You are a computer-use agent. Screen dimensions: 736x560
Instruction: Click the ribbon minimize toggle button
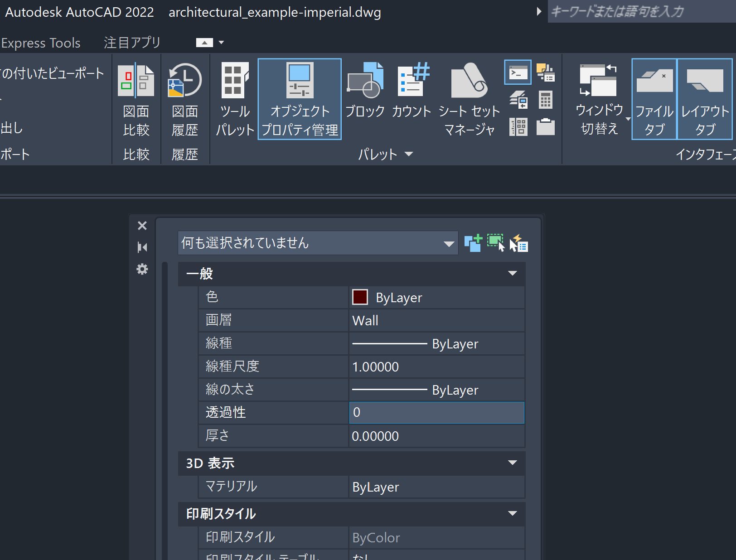pos(204,43)
